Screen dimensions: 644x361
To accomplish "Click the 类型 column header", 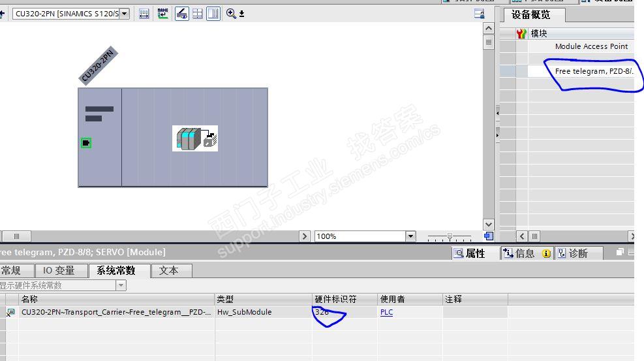I will [264, 300].
